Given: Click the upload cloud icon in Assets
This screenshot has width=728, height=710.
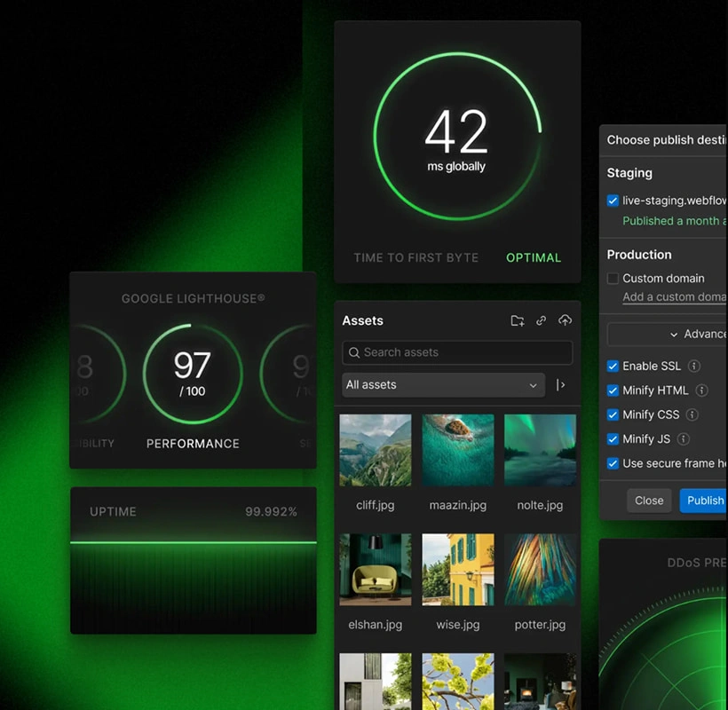Looking at the screenshot, I should 565,320.
